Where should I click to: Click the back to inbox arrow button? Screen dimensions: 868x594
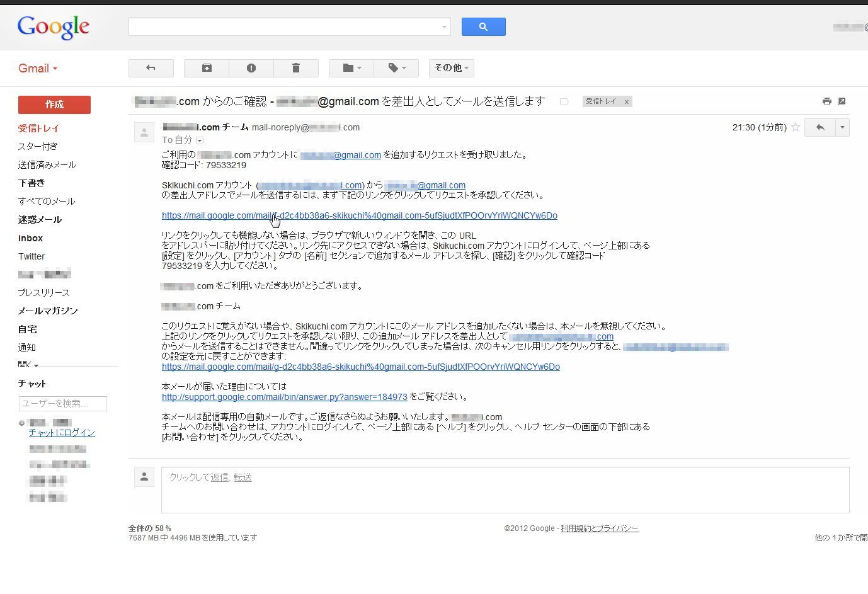151,68
